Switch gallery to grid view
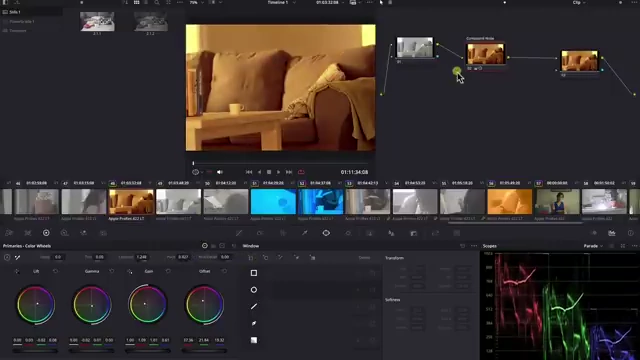Screen dimensions: 640x360 point(136,2)
